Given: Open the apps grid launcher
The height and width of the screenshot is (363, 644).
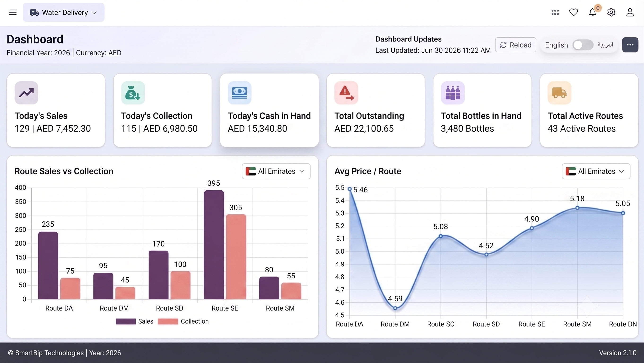Looking at the screenshot, I should [x=555, y=12].
